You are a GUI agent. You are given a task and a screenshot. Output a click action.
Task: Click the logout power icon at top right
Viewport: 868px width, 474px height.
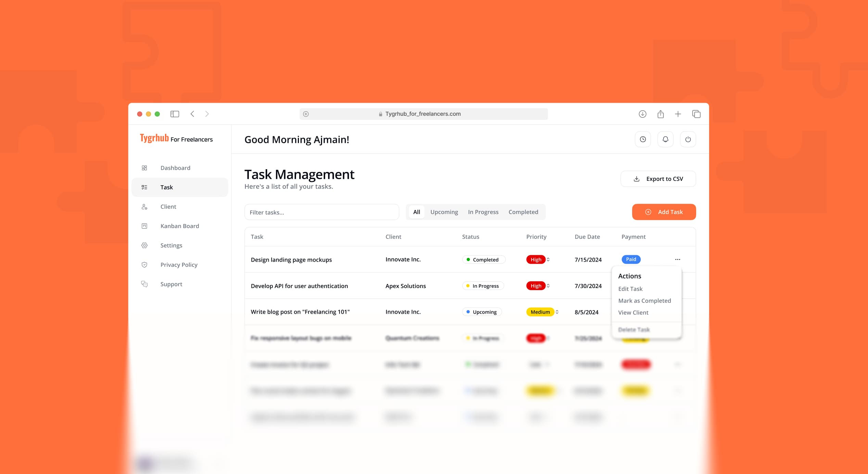pos(688,139)
